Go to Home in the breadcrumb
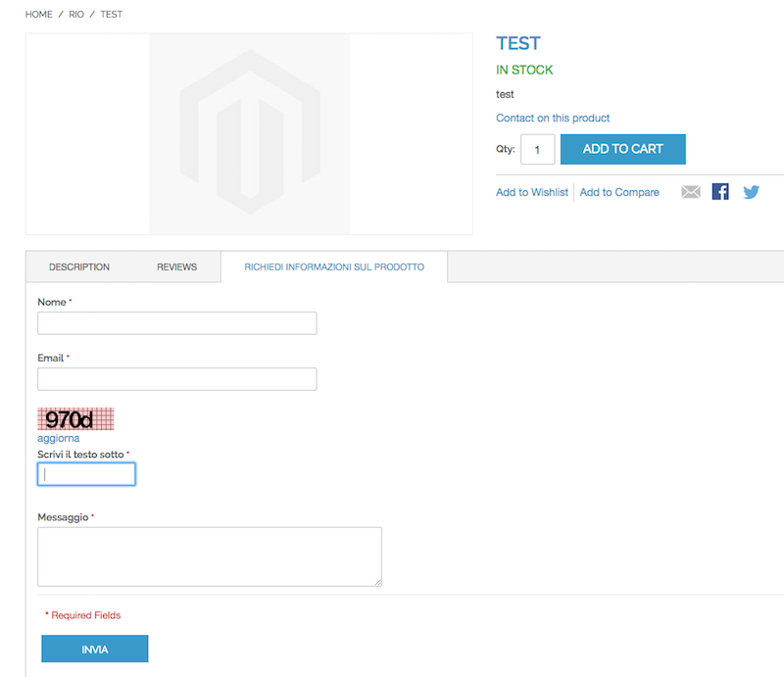The height and width of the screenshot is (677, 784). pos(39,15)
